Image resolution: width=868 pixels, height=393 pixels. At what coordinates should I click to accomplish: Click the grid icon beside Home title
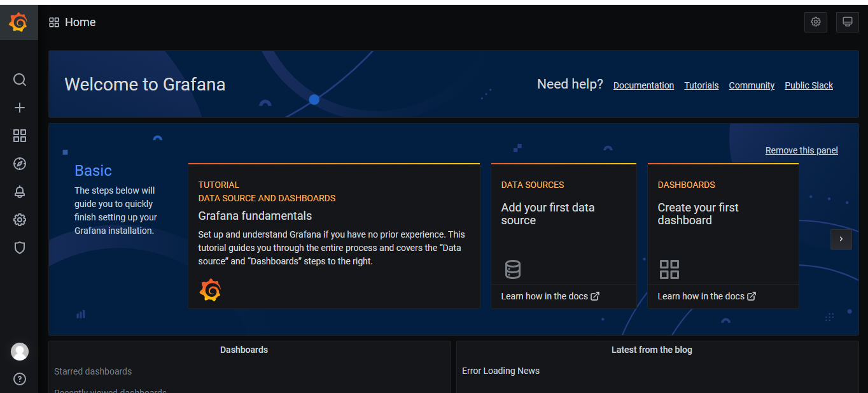click(54, 22)
